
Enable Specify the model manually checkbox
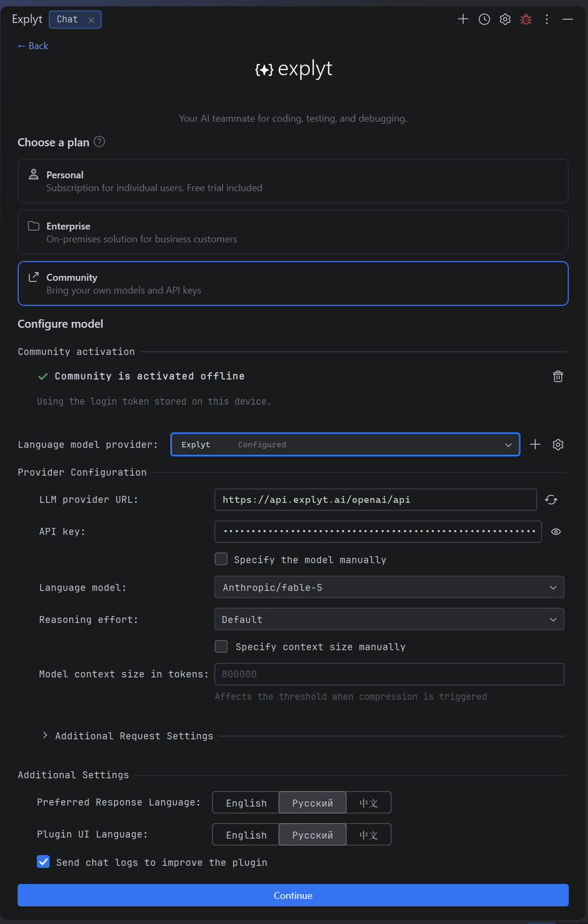coord(221,559)
